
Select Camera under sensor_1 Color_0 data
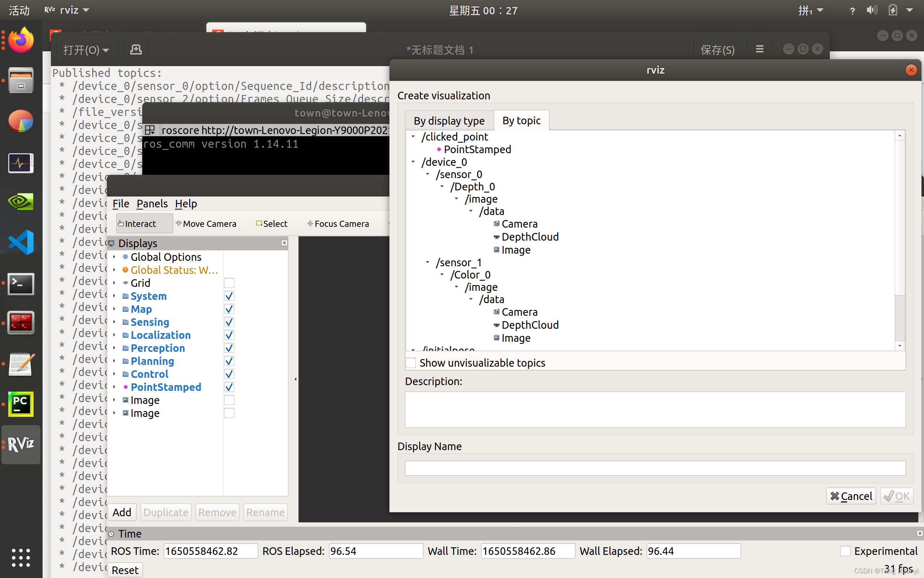coord(515,312)
